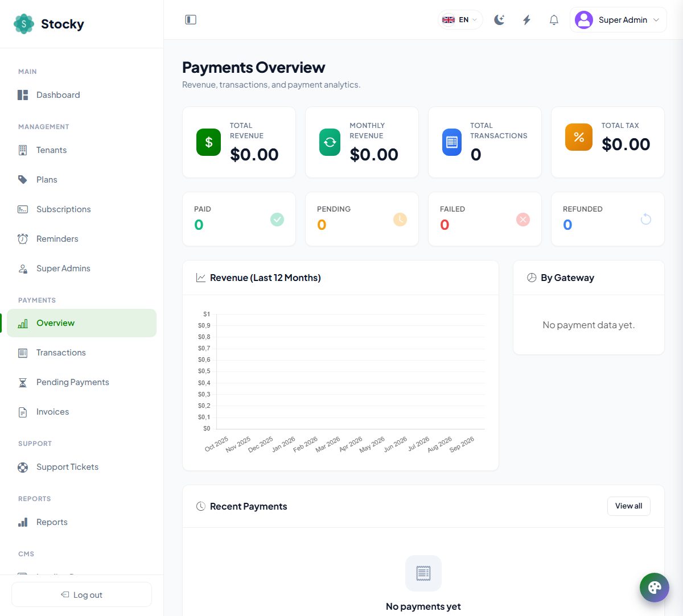The image size is (683, 616).
Task: Click the Super Admins person-lock icon
Action: pos(23,268)
